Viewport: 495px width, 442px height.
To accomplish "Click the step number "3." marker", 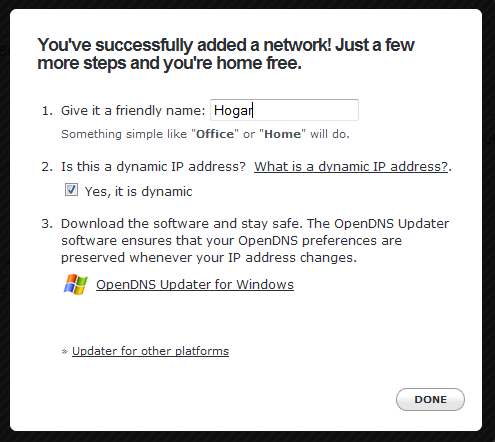I will pos(47,223).
